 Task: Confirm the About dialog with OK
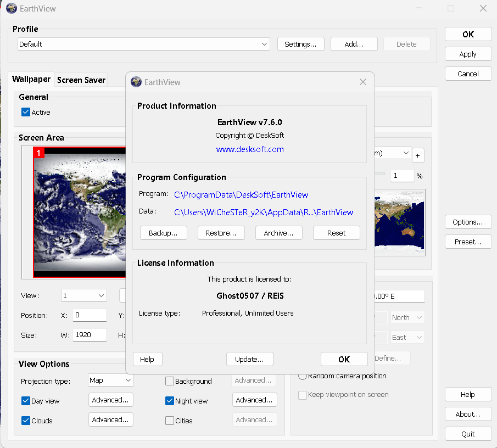point(344,359)
